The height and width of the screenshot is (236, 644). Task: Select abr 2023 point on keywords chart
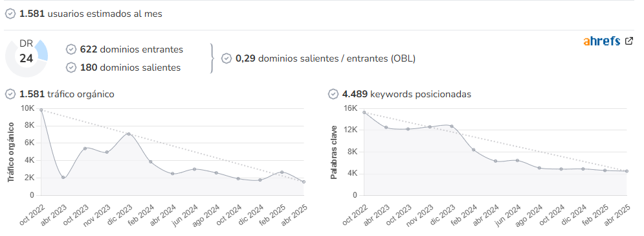point(386,128)
